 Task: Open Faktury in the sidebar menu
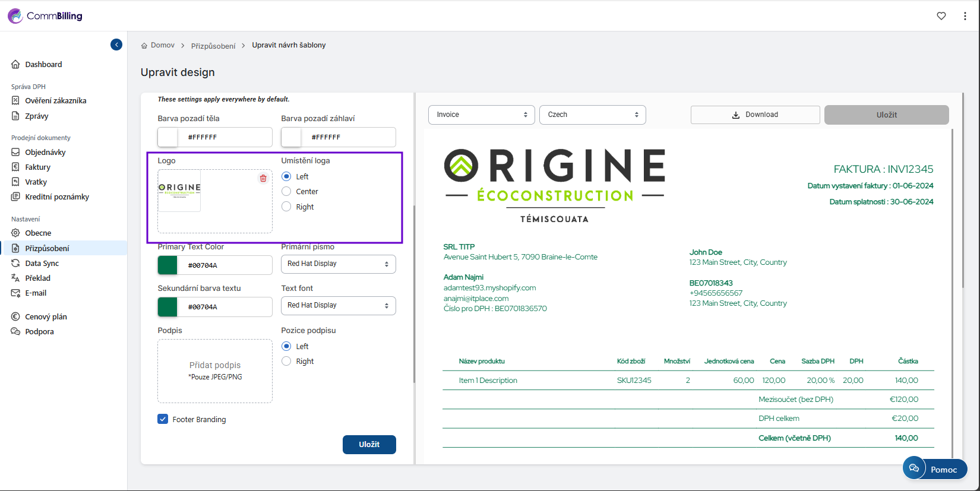[37, 167]
